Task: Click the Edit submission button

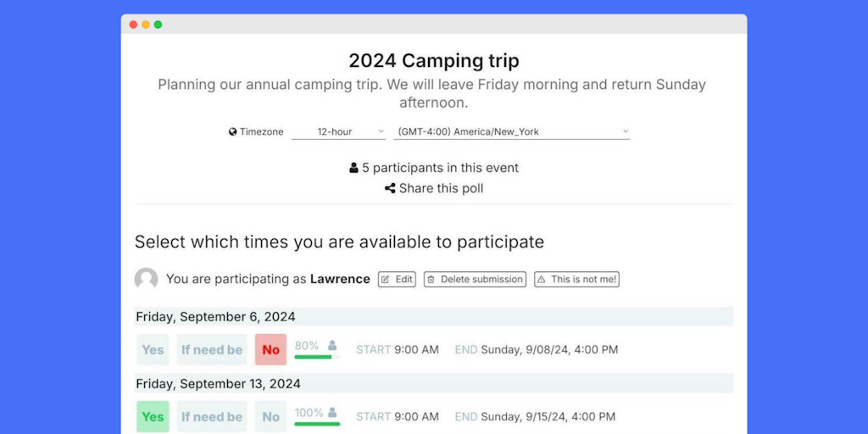Action: click(397, 279)
